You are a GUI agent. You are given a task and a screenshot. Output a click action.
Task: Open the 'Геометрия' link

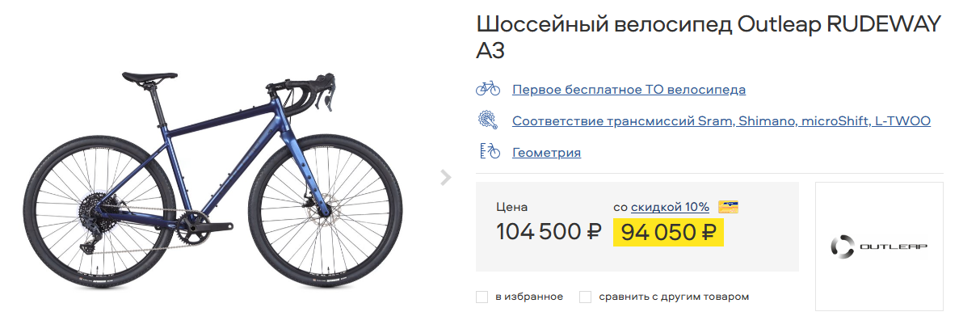[x=546, y=153]
